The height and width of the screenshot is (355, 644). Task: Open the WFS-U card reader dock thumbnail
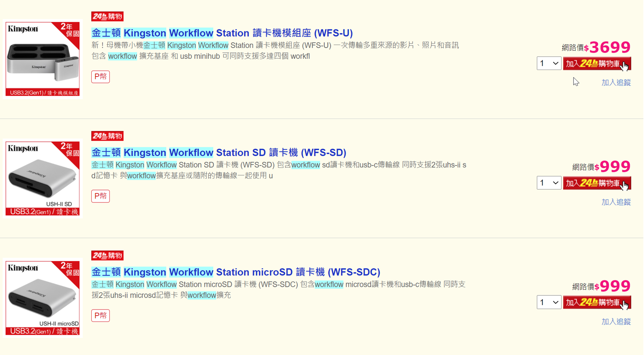coord(42,59)
